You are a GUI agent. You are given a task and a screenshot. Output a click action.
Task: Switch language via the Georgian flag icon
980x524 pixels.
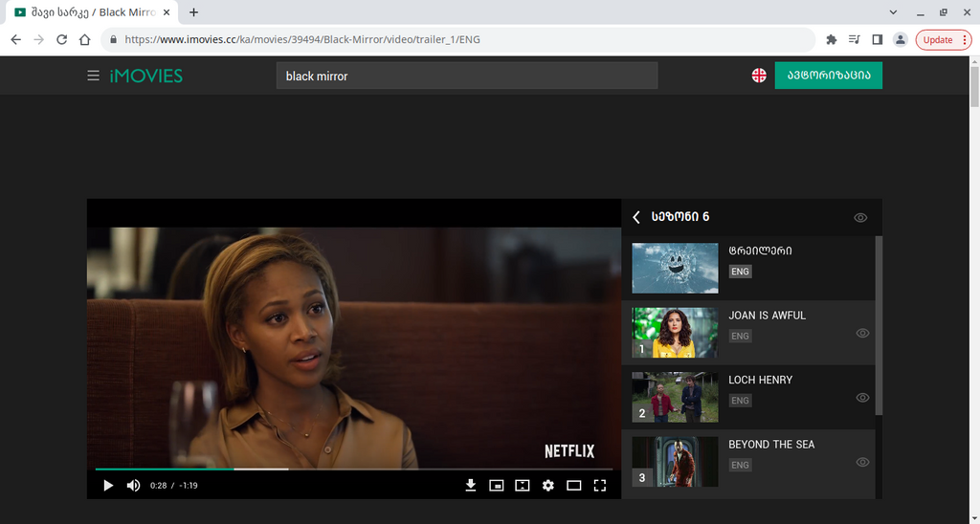(x=759, y=76)
